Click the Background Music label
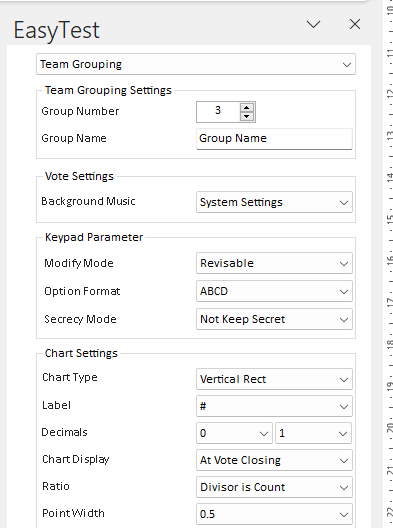This screenshot has width=393, height=528. click(88, 201)
